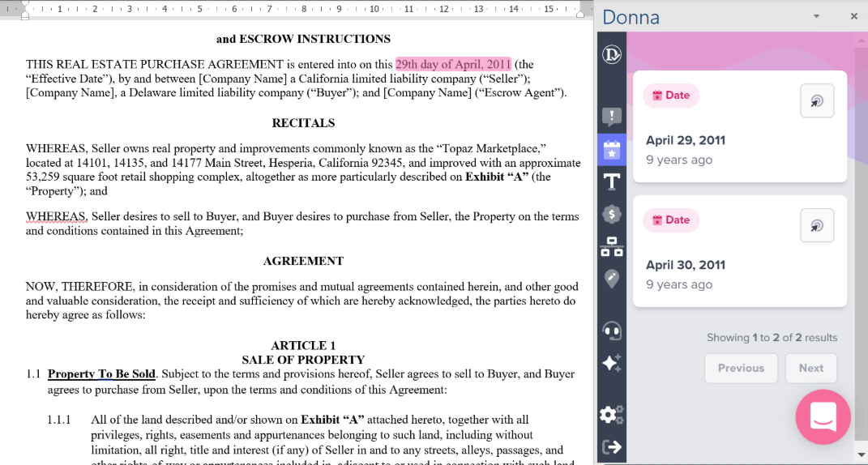Close the Donna task pane

point(854,16)
